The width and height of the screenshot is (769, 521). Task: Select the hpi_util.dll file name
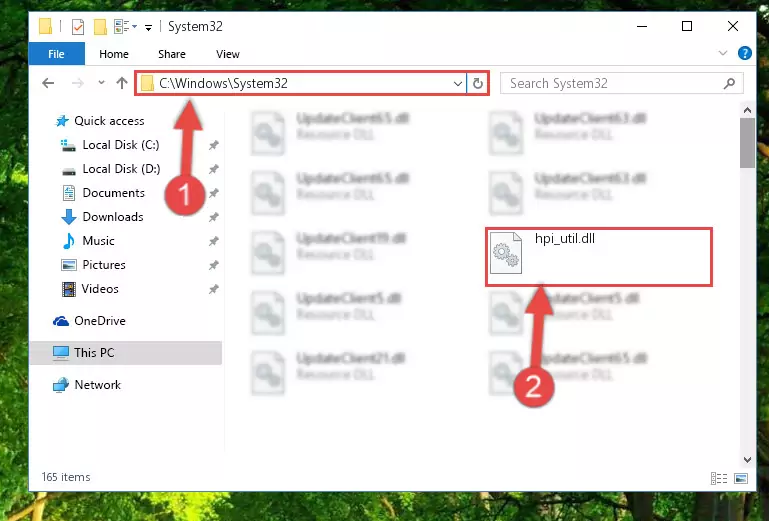tap(564, 238)
